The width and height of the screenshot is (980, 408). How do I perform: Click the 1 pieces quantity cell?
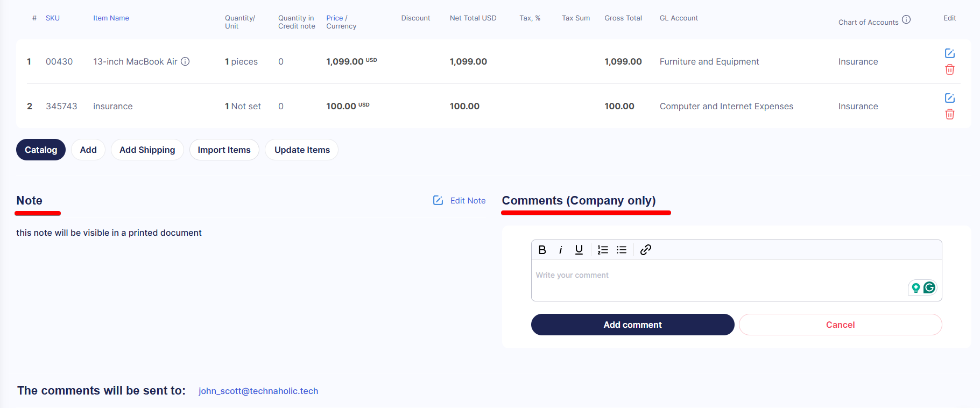point(241,61)
